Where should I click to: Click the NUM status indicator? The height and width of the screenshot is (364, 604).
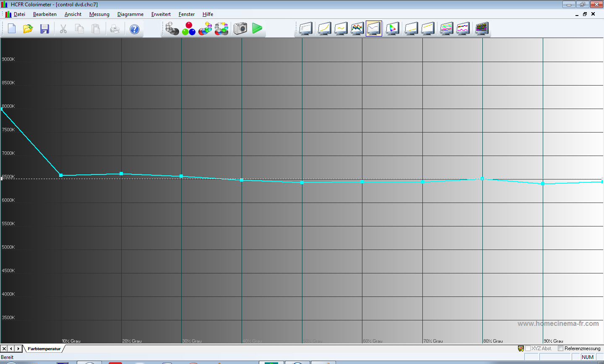(588, 357)
